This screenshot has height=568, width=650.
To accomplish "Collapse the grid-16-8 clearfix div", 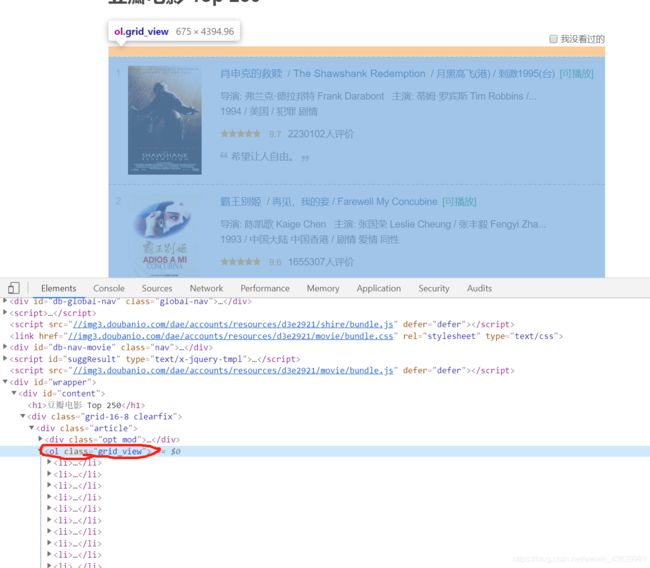I will click(23, 416).
